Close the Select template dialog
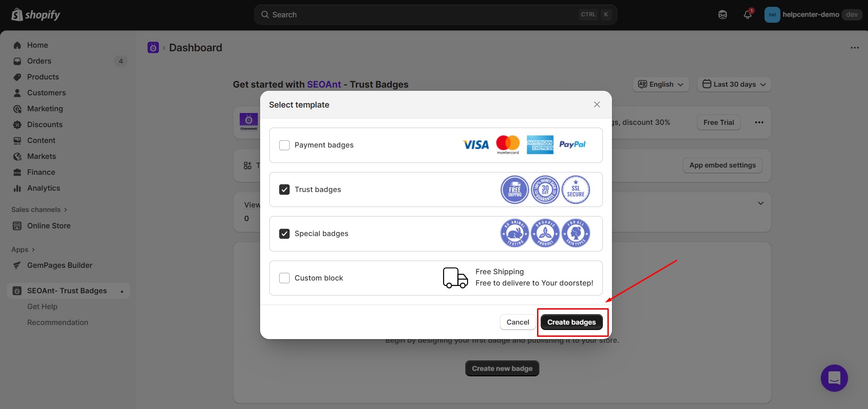 tap(597, 104)
